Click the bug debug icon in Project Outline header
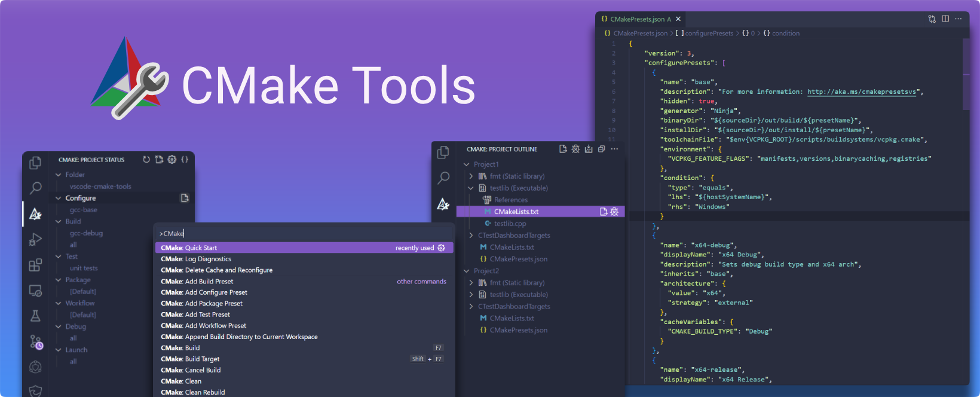Screen dimensions: 980x397 pos(575,149)
